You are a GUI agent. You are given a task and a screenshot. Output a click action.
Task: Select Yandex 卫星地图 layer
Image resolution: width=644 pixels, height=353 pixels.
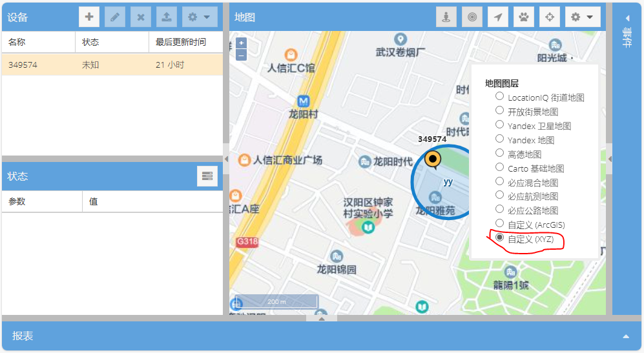click(499, 125)
